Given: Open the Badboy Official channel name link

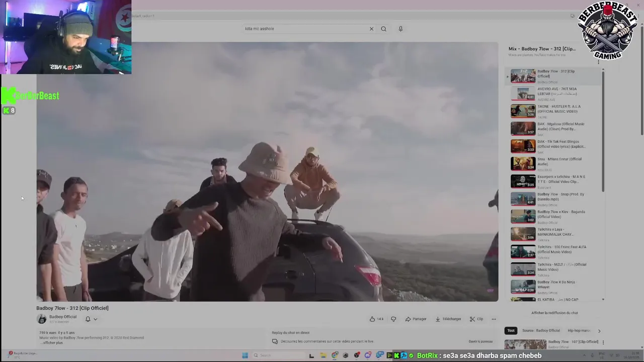Looking at the screenshot, I should 63,317.
